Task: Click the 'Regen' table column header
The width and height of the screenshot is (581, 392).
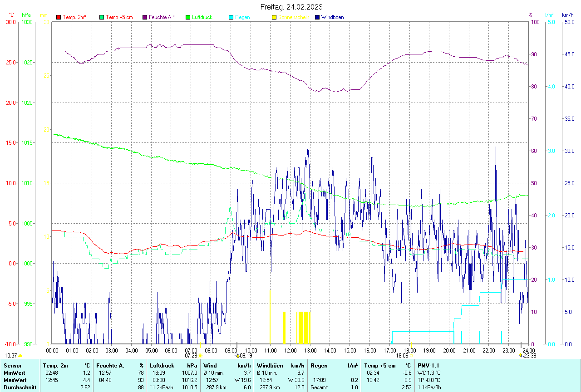Action: [319, 365]
